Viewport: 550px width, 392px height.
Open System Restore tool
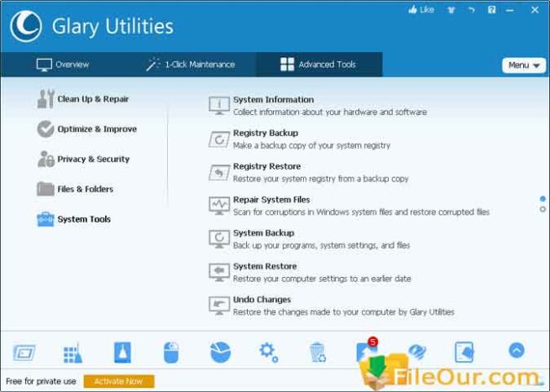click(310, 273)
